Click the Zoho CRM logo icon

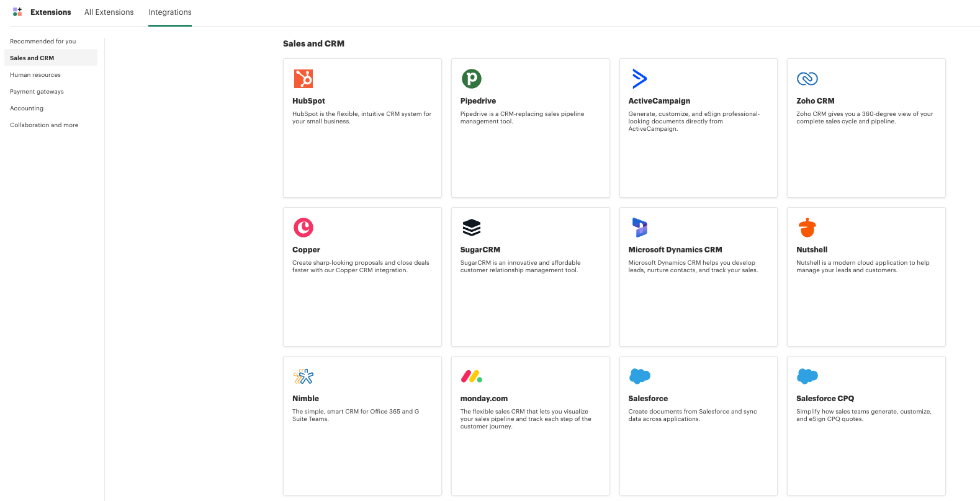coord(807,79)
